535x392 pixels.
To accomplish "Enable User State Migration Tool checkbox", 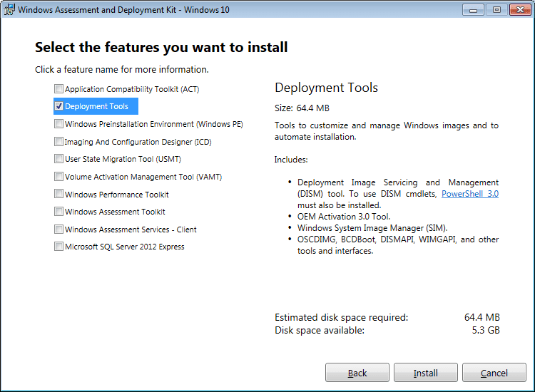I will pos(58,159).
